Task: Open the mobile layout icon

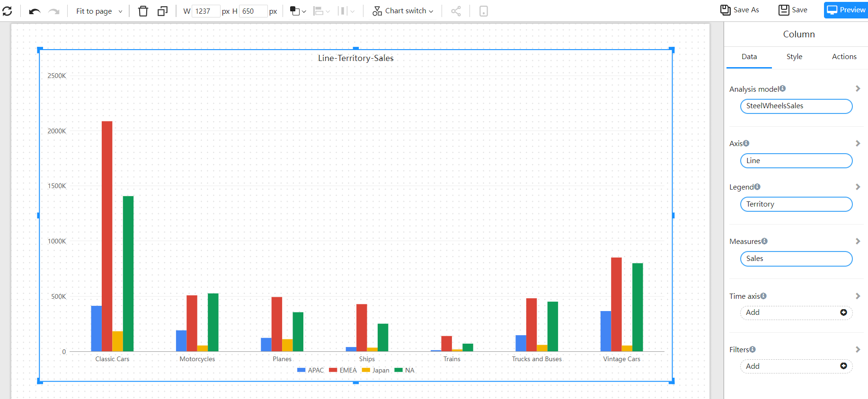Action: [483, 11]
